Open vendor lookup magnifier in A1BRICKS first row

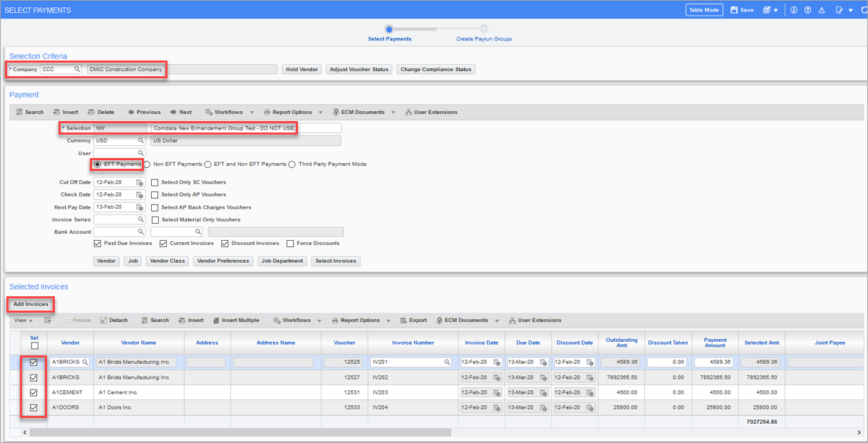tap(86, 363)
